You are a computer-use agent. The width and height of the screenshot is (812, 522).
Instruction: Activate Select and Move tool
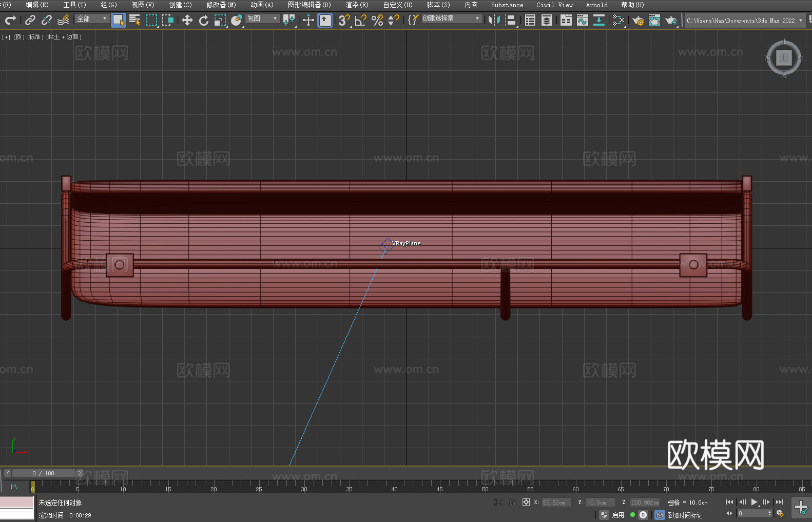[x=187, y=20]
